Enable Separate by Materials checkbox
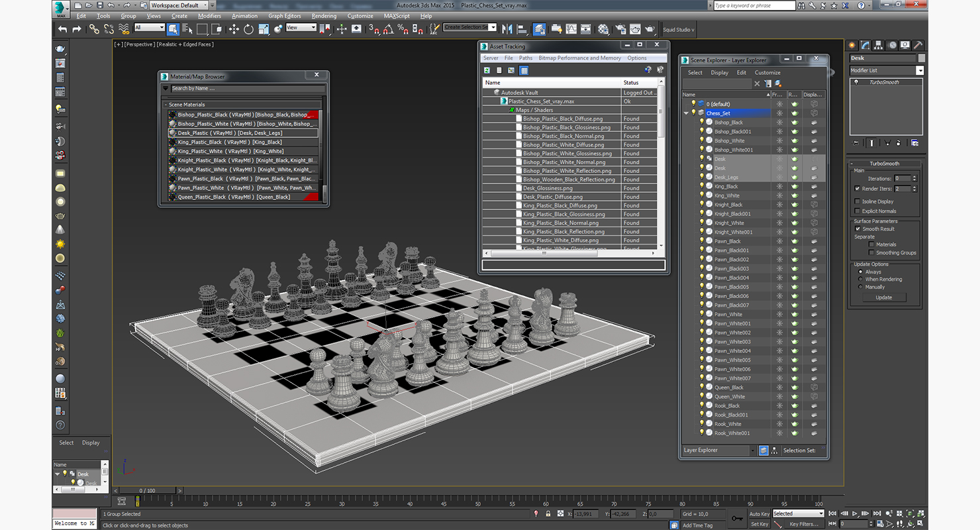The height and width of the screenshot is (530, 980). pyautogui.click(x=871, y=244)
